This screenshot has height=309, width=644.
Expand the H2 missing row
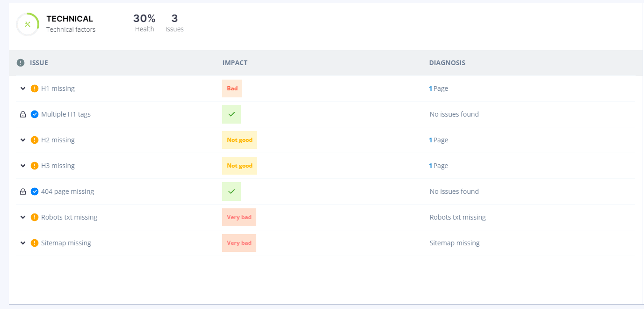(23, 140)
